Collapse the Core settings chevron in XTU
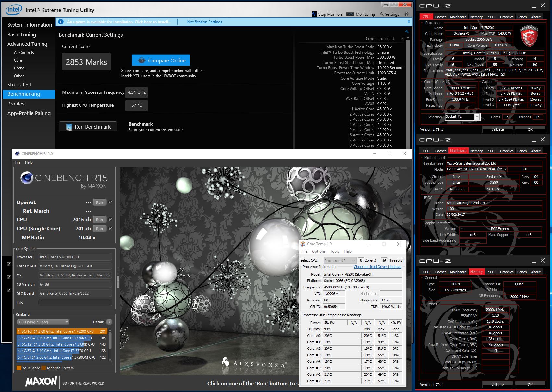The height and width of the screenshot is (392, 552). tap(402, 39)
